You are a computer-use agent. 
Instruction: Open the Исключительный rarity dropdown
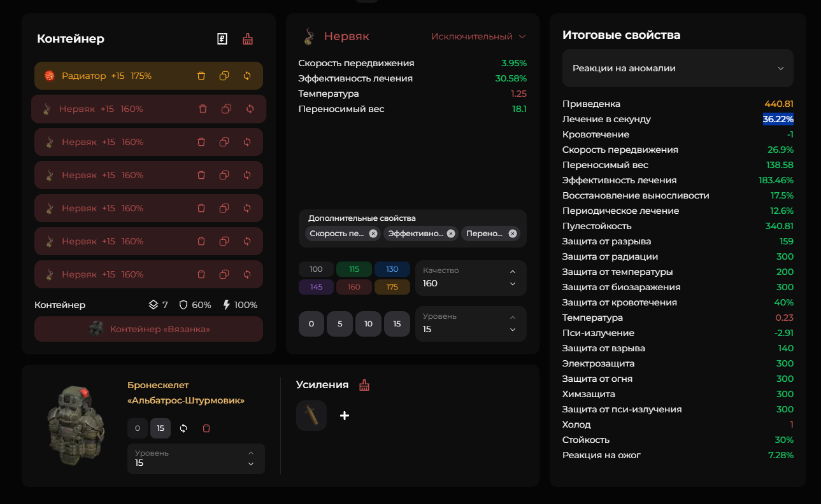(478, 37)
